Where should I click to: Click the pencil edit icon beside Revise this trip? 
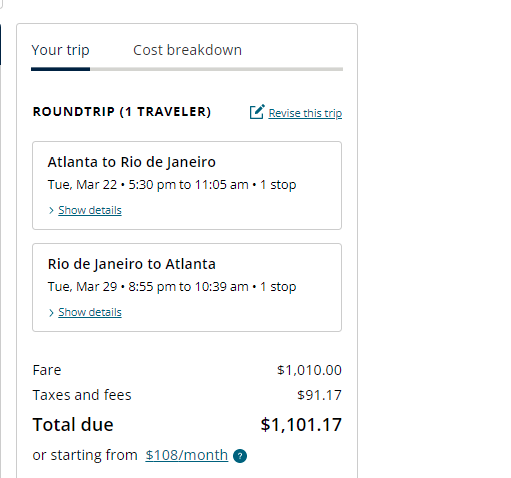point(257,112)
